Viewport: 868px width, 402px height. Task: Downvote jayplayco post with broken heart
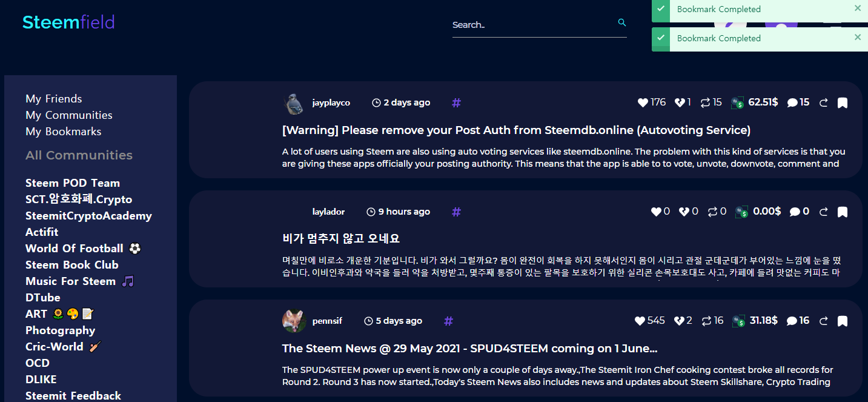click(x=680, y=102)
